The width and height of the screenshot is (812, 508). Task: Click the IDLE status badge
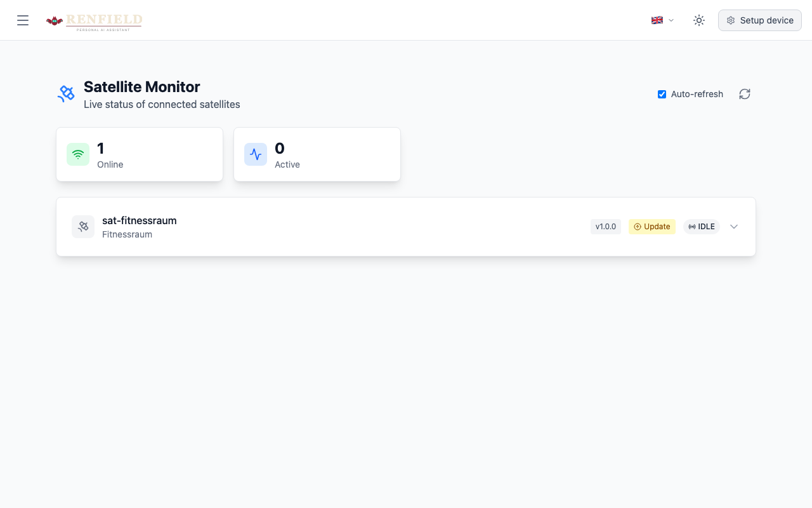click(x=701, y=227)
